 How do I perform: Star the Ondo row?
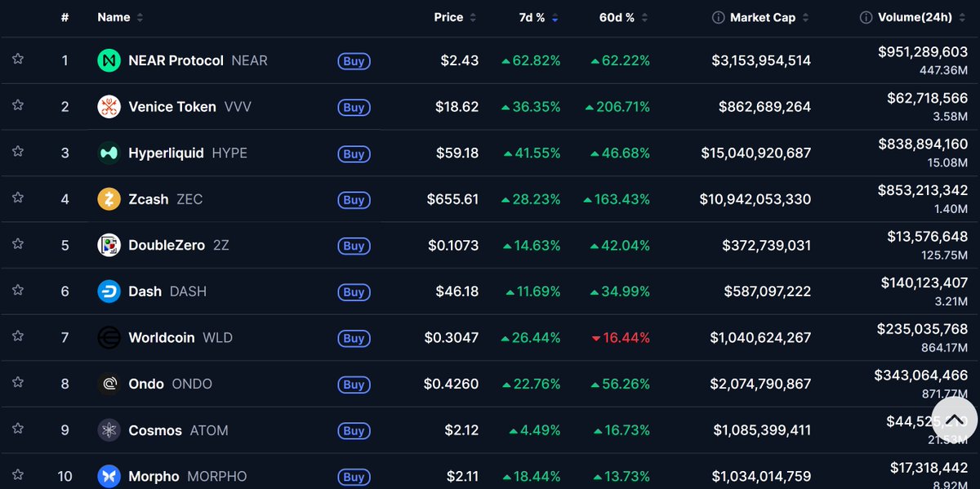tap(17, 383)
